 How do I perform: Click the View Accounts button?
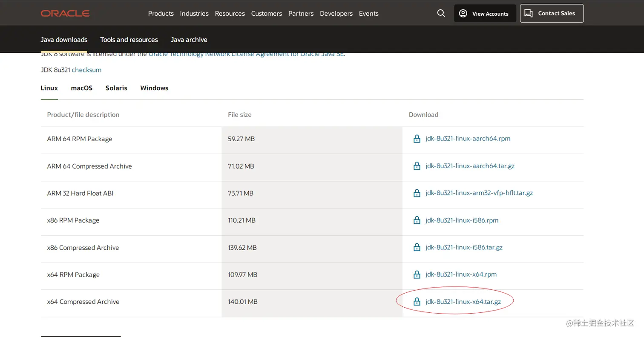[485, 14]
